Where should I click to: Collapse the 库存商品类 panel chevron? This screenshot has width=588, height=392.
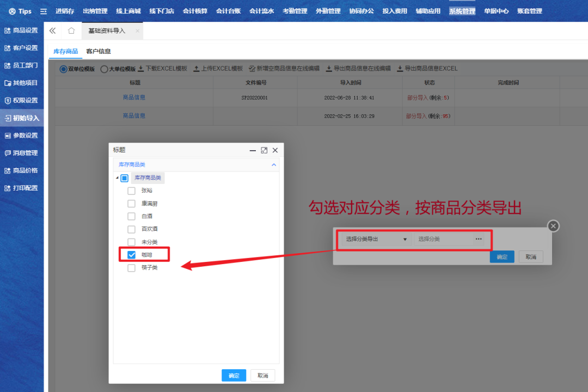click(x=274, y=164)
